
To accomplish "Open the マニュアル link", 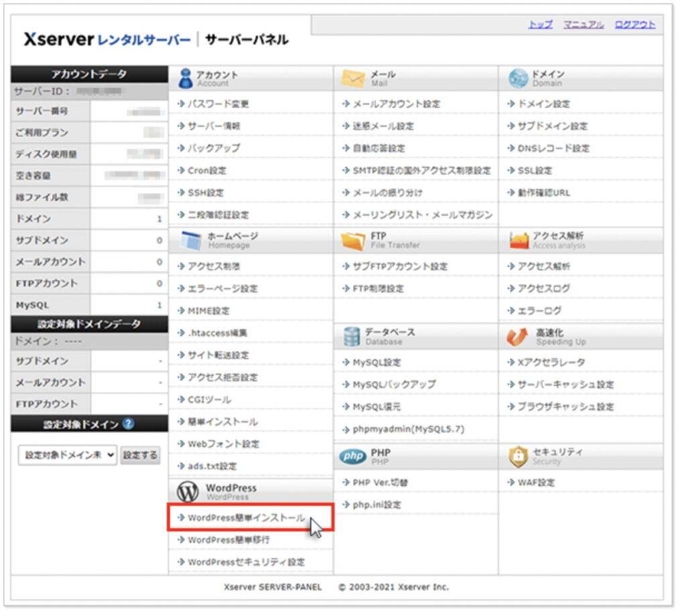I will tap(584, 25).
